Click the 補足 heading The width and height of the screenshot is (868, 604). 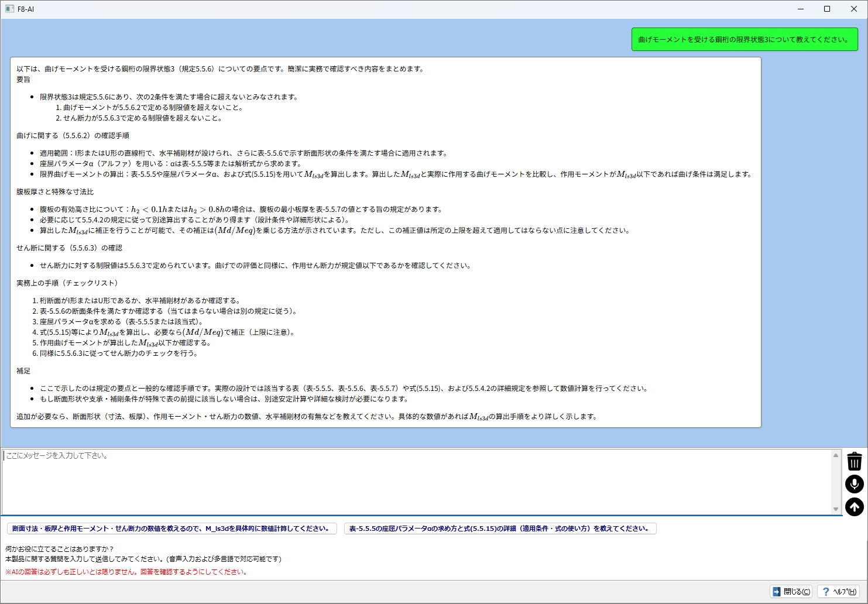click(23, 371)
